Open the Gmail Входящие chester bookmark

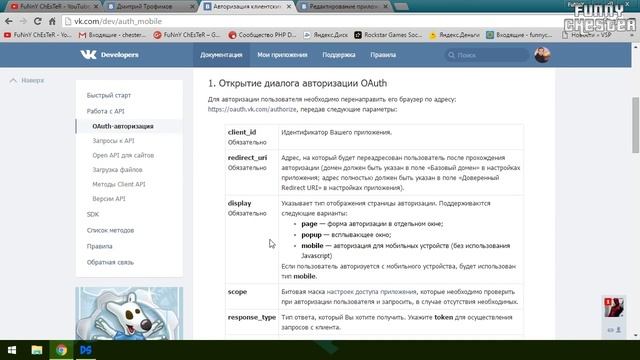pos(112,35)
